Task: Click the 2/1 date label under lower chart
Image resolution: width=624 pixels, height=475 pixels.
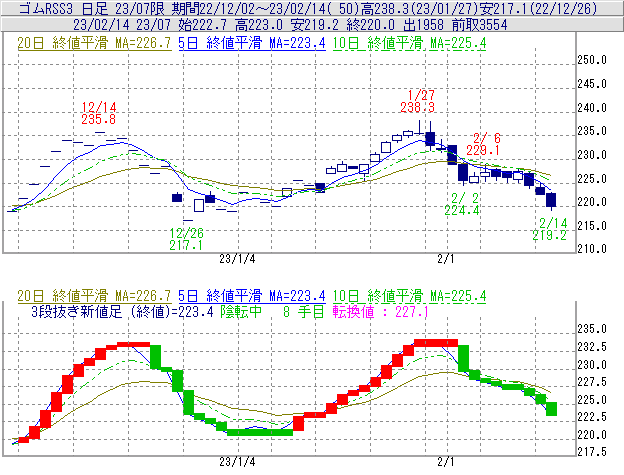Action: [446, 462]
